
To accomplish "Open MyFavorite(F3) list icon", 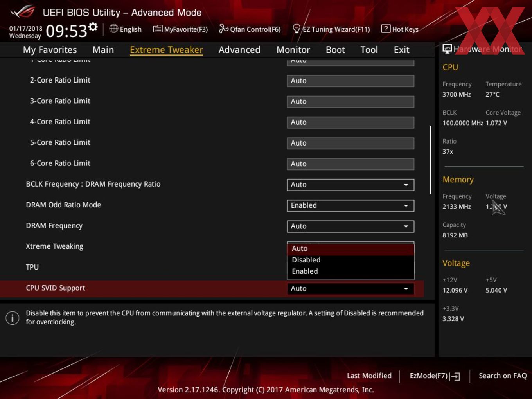I will pos(158,29).
